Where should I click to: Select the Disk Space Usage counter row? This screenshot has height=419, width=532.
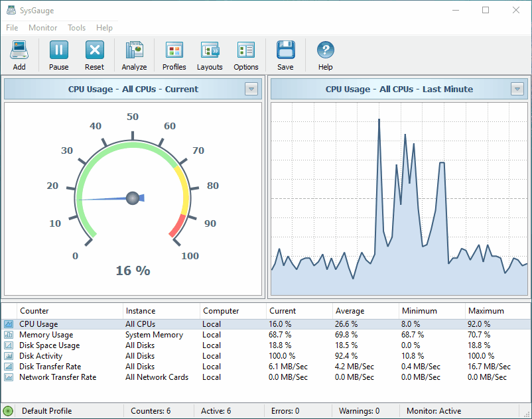pos(266,345)
